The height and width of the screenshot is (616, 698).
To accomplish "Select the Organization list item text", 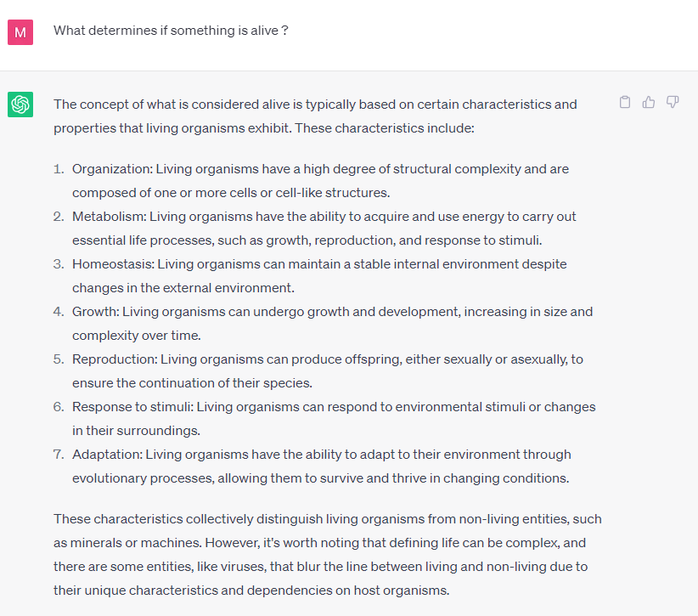I will pyautogui.click(x=319, y=180).
